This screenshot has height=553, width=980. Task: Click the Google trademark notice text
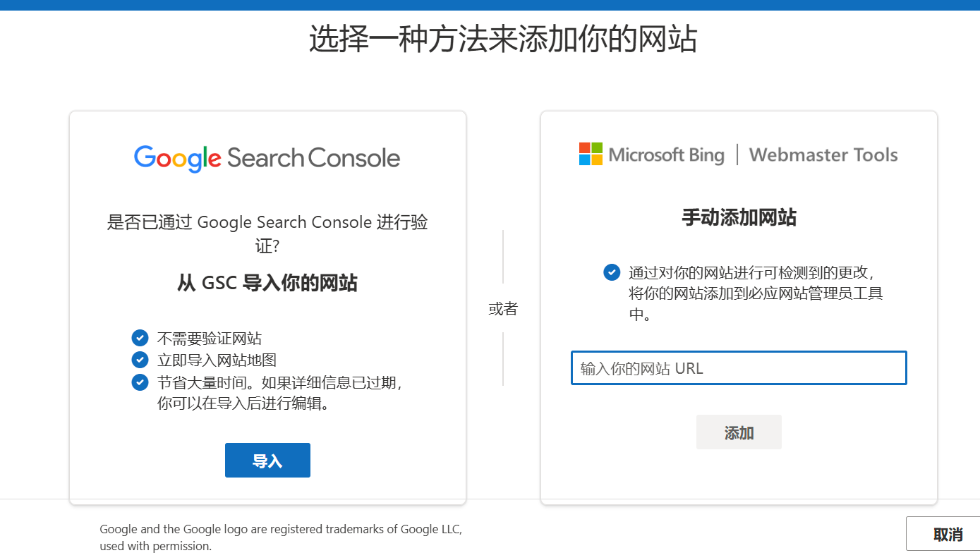[x=281, y=537]
